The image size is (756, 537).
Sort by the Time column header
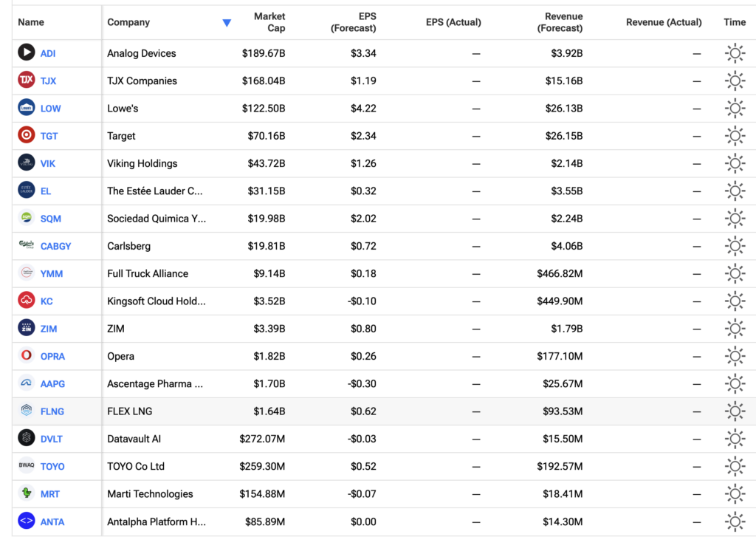(x=735, y=22)
